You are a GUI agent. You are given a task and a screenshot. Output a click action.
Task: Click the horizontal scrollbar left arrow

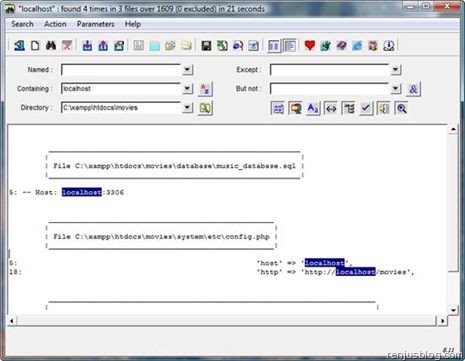[12, 321]
